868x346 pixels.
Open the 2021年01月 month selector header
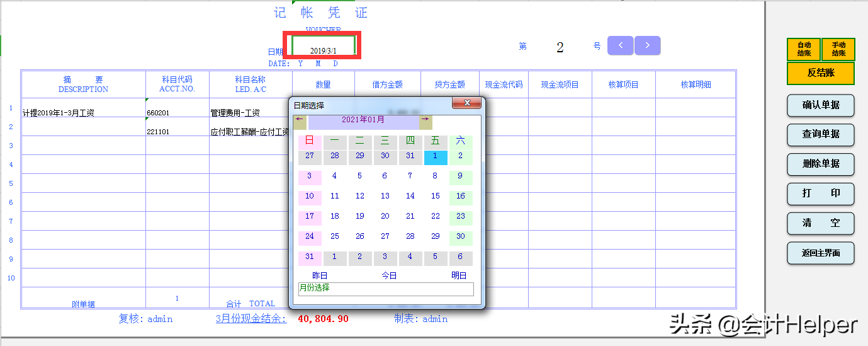coord(363,120)
